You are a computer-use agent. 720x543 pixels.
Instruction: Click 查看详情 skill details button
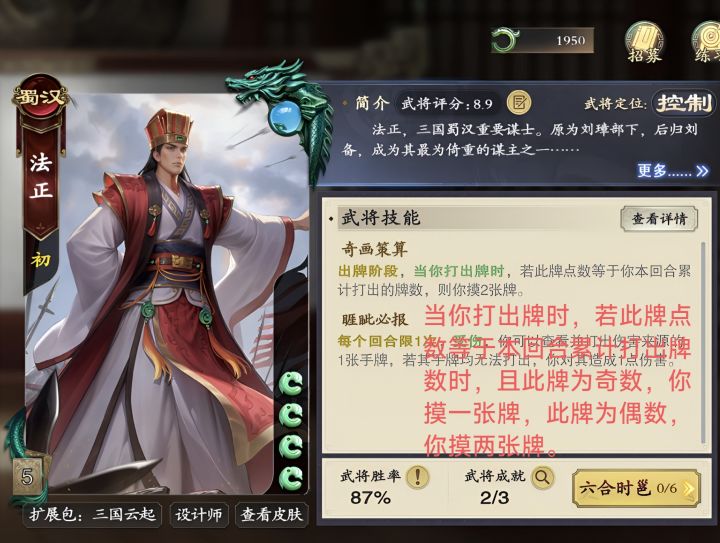[659, 219]
